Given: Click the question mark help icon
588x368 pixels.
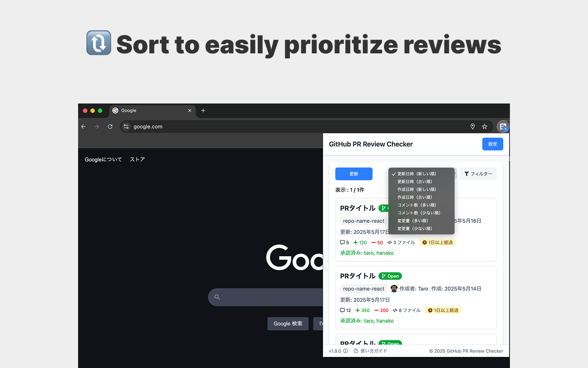Looking at the screenshot, I should click(356, 351).
